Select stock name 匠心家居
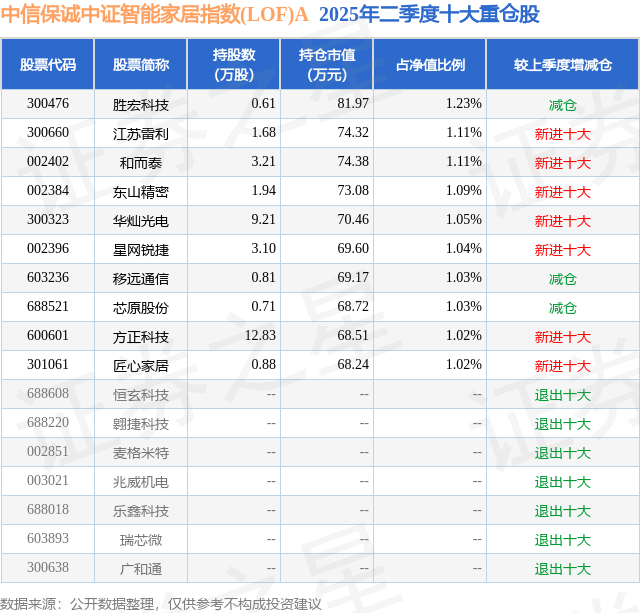 click(141, 366)
